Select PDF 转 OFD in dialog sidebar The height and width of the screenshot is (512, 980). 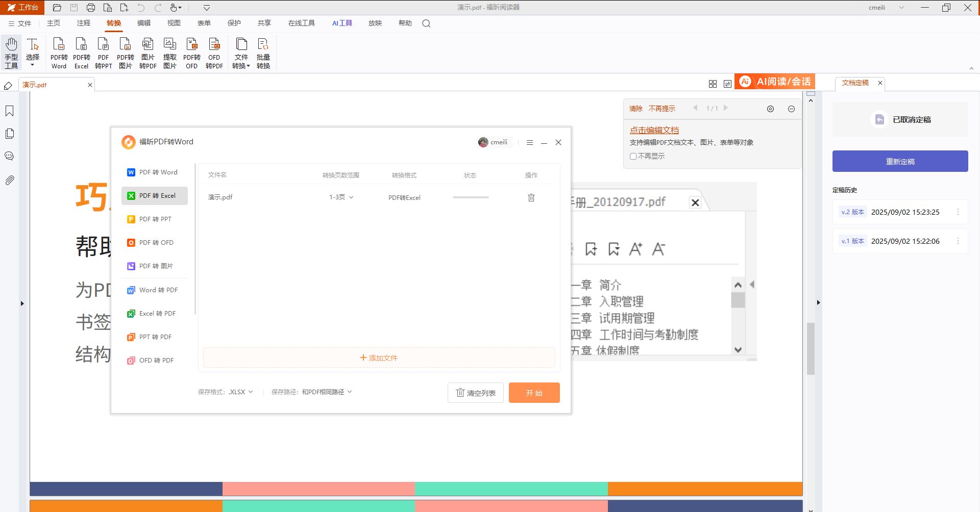click(155, 243)
